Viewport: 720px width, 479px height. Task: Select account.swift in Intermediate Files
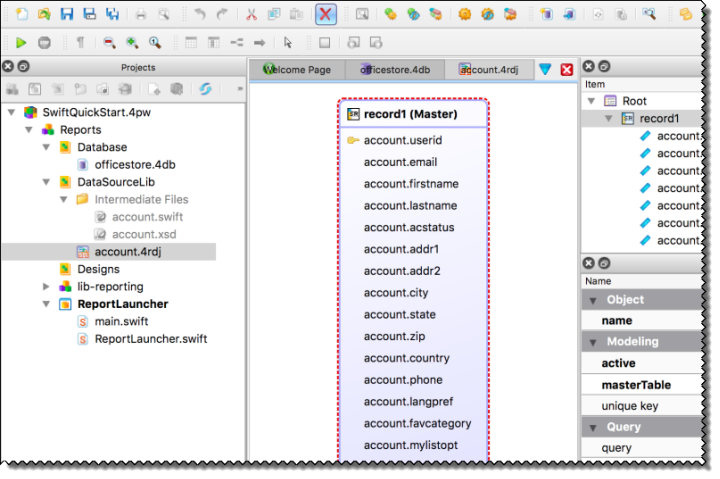147,217
